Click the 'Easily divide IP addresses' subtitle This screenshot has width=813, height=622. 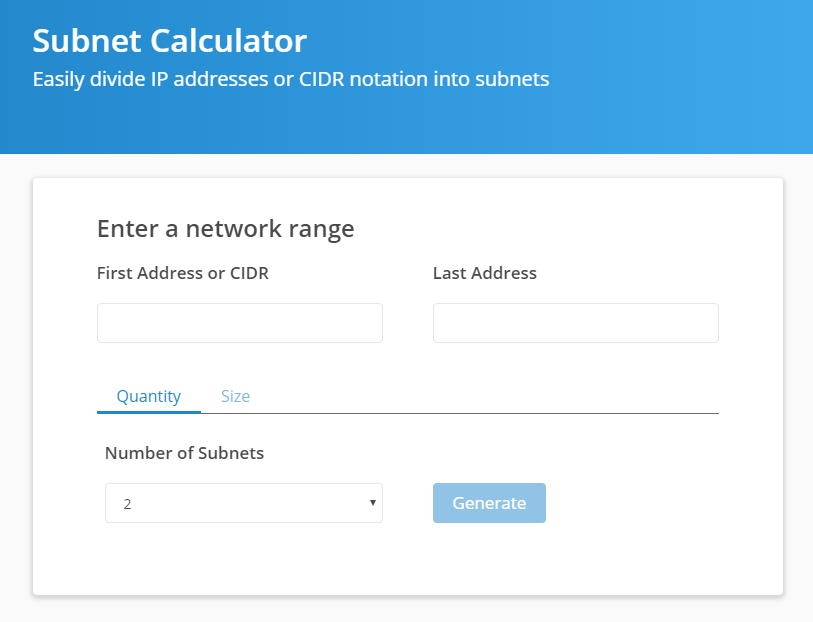pos(291,79)
